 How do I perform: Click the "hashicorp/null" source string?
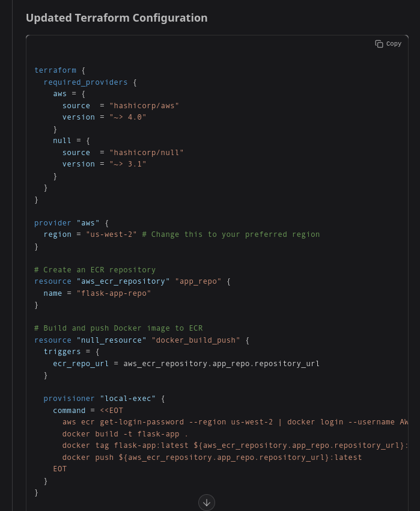pos(146,153)
